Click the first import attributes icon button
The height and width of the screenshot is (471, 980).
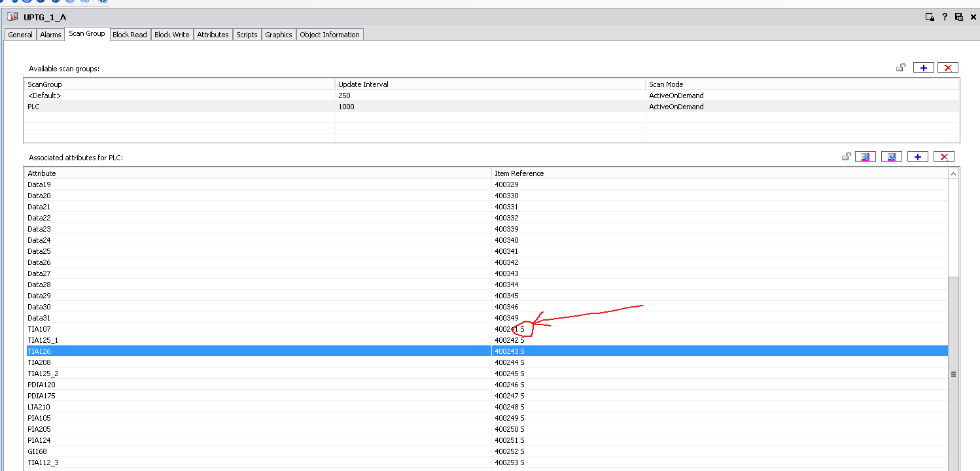click(865, 156)
